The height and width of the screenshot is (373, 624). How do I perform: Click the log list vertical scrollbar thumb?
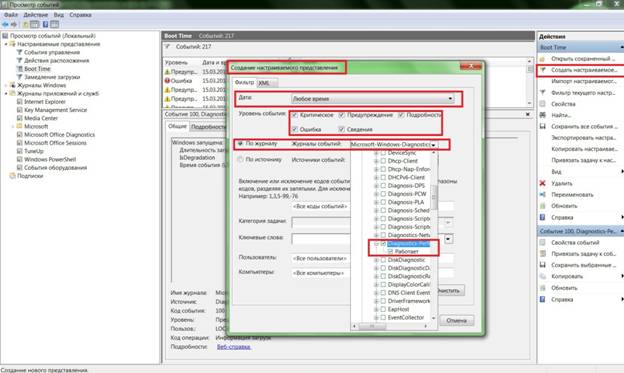(434, 197)
